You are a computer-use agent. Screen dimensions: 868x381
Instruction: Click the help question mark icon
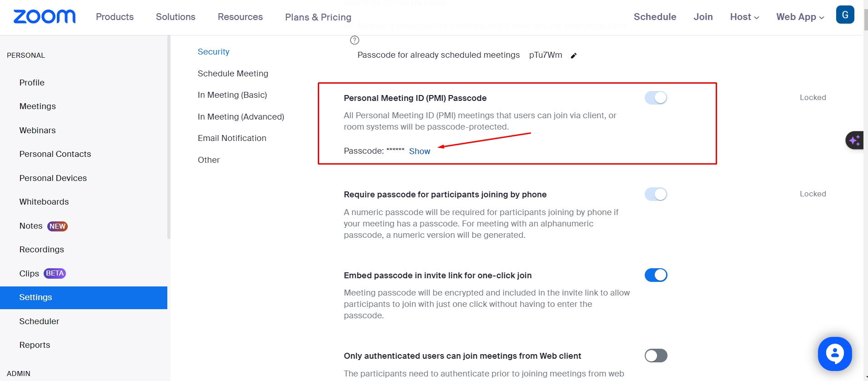(x=355, y=40)
